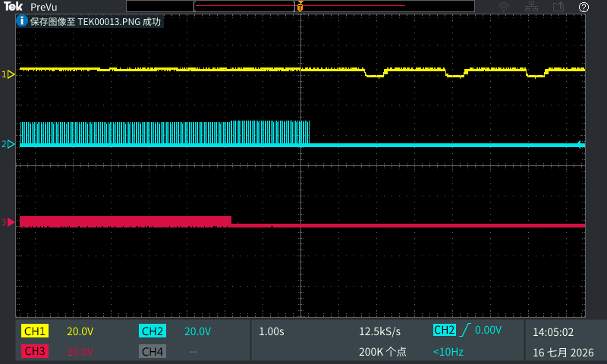
Task: Toggle the CH1 channel badge
Action: 35,331
